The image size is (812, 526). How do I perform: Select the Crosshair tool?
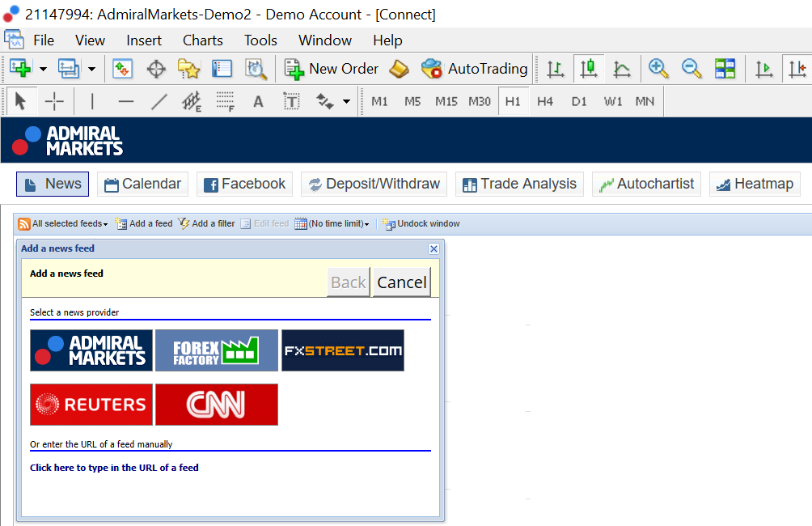pos(54,101)
